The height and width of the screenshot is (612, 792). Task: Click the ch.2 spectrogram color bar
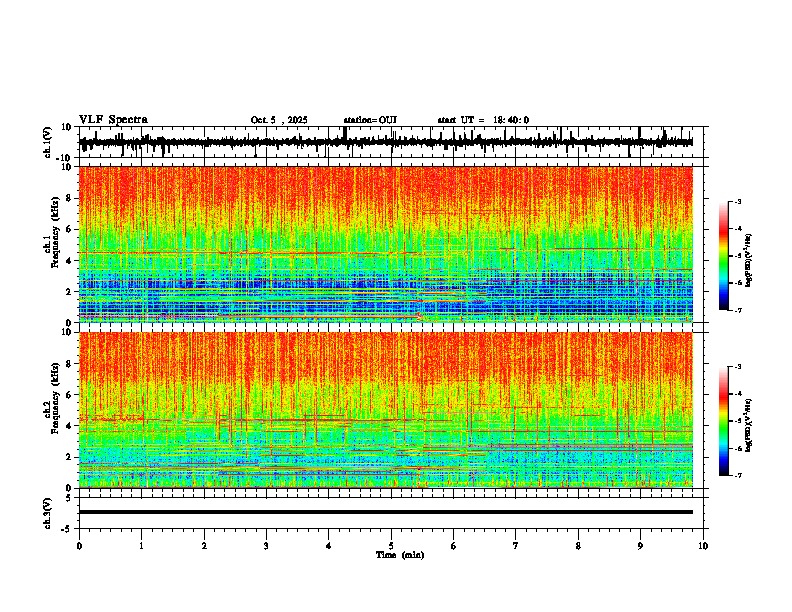[x=723, y=421]
